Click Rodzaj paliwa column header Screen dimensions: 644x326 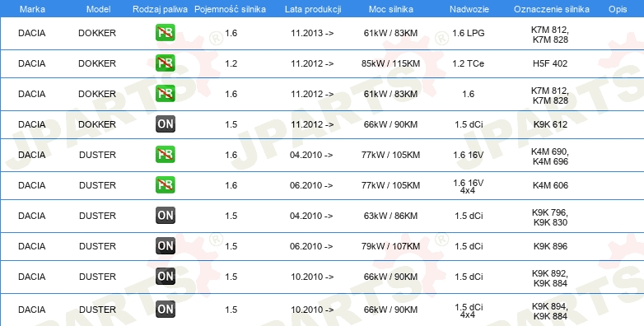(160, 9)
